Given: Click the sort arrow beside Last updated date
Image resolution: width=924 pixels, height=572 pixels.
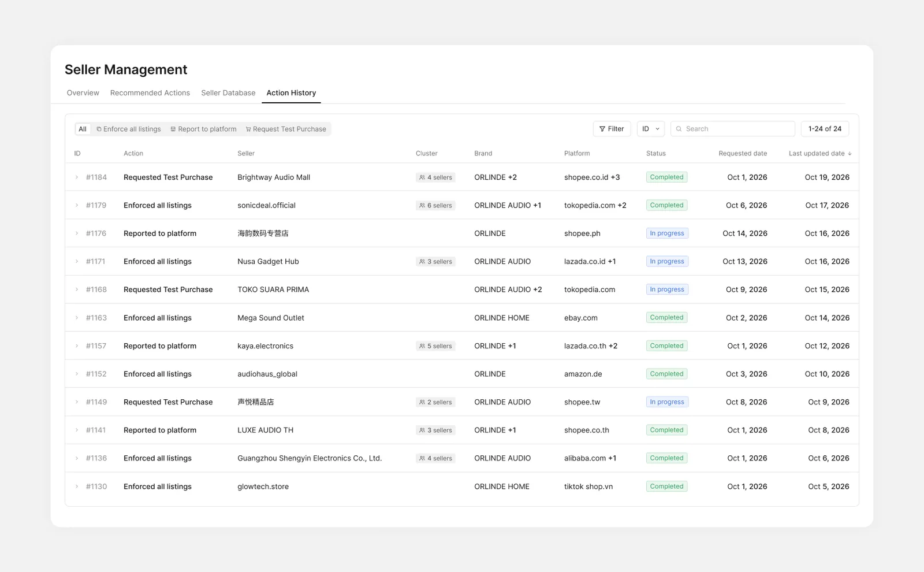Looking at the screenshot, I should 850,154.
